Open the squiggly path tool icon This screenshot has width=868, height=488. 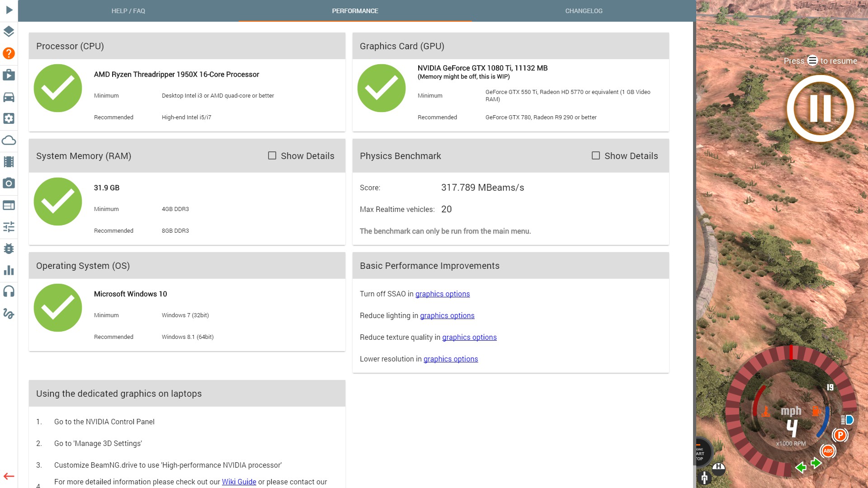(x=9, y=313)
